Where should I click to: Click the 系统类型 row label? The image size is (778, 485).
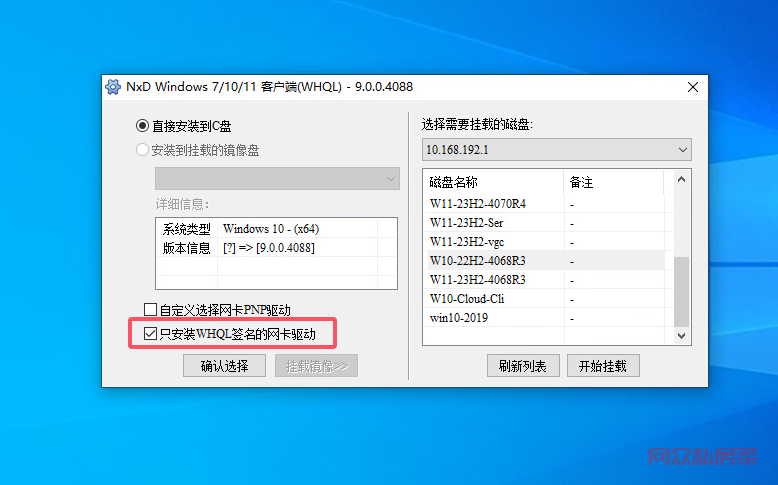(x=187, y=229)
